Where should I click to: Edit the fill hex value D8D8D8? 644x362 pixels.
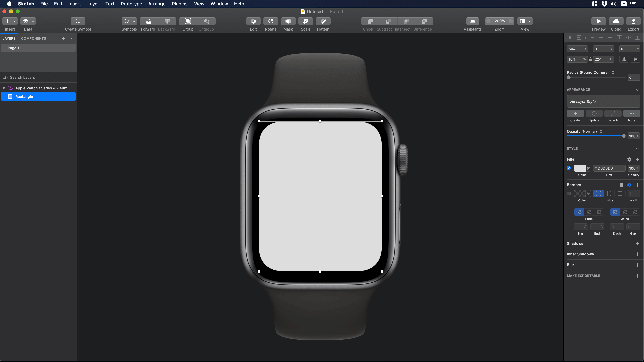tap(609, 168)
